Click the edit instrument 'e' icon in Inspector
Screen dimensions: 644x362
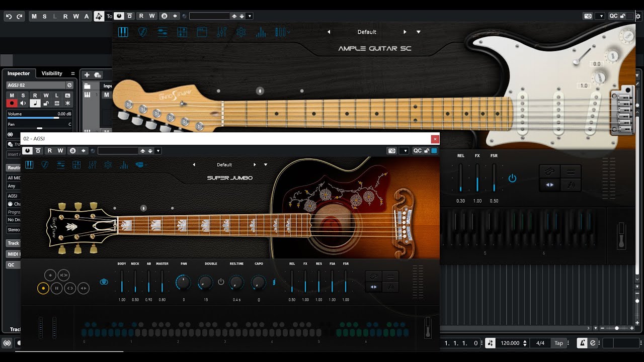[x=69, y=85]
